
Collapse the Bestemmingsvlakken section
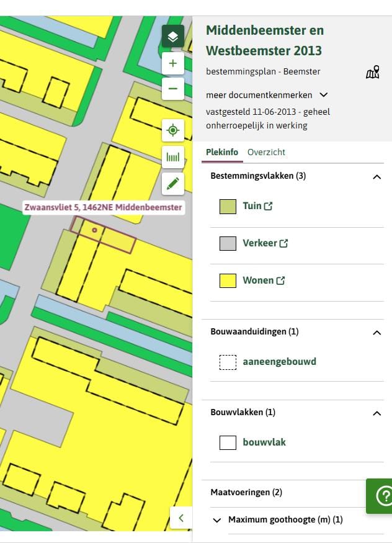[376, 176]
